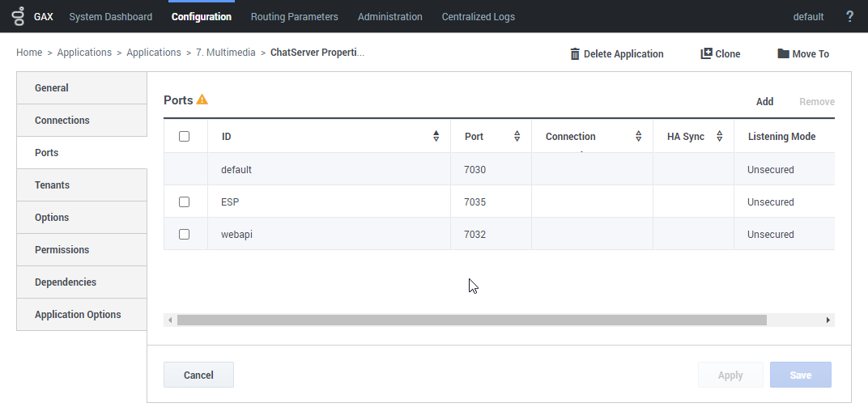
Task: Click the Delete Application trash icon
Action: [575, 53]
